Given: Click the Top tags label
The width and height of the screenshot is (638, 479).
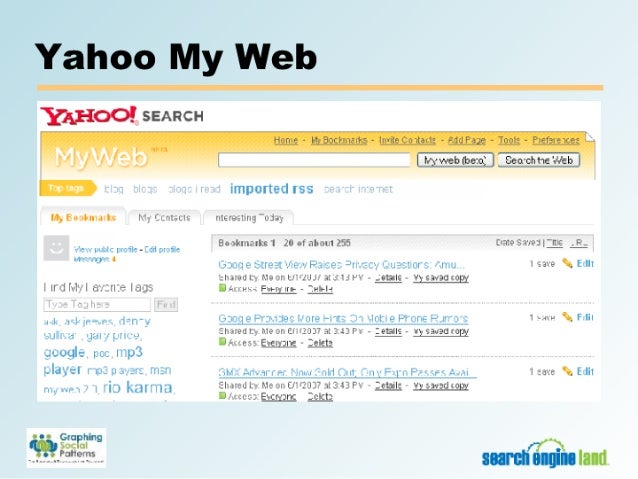Looking at the screenshot, I should coord(66,188).
